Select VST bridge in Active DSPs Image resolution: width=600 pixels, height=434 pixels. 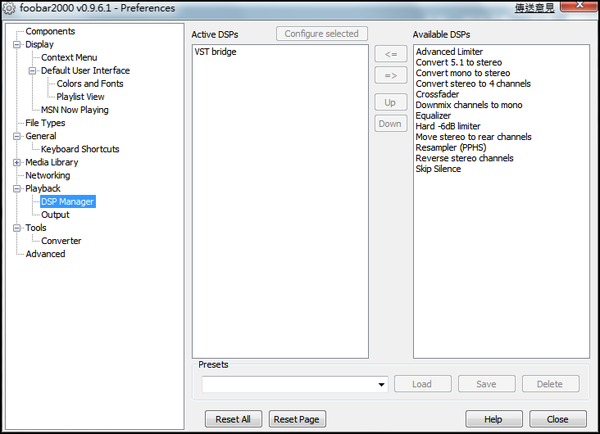tap(215, 52)
